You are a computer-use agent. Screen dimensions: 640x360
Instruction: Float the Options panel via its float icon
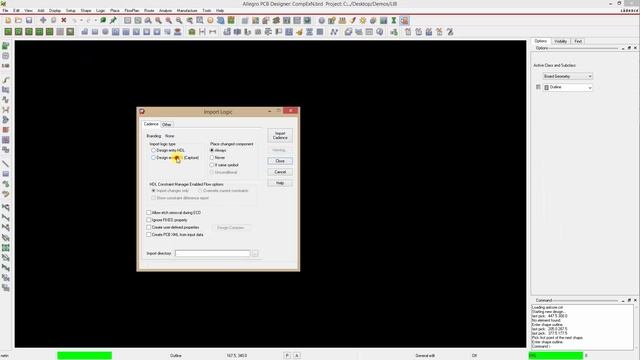(629, 48)
